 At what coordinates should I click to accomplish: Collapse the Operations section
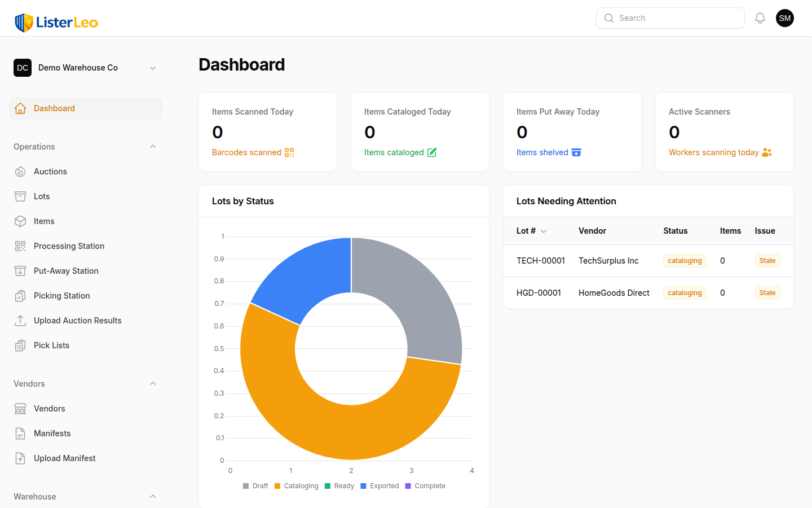tap(152, 146)
